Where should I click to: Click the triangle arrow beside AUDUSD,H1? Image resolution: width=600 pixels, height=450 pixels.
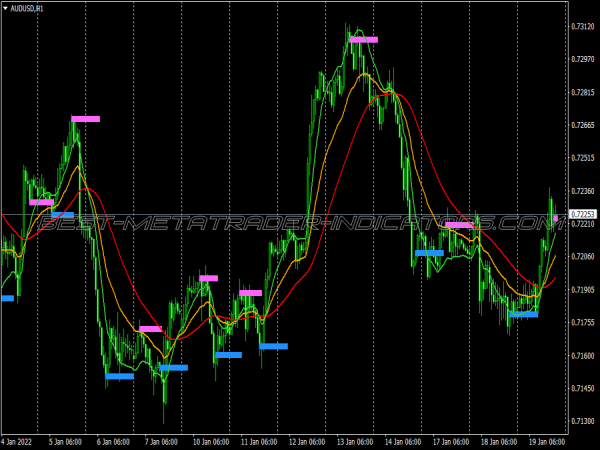pyautogui.click(x=5, y=8)
